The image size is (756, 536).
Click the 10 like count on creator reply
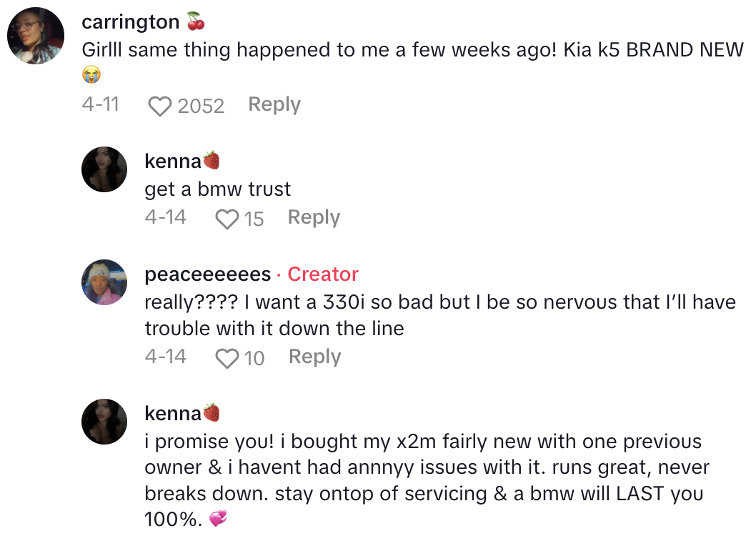[x=254, y=358]
